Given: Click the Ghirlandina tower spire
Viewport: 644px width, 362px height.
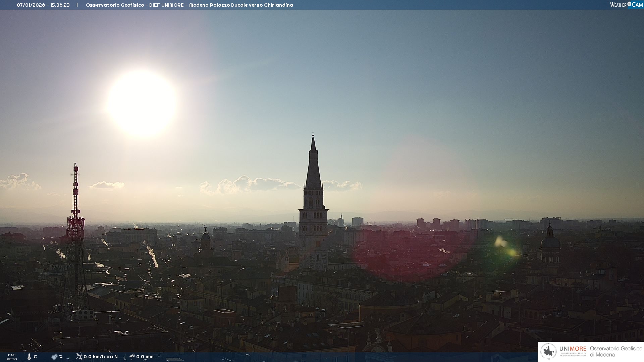Looking at the screenshot, I should click(313, 164).
